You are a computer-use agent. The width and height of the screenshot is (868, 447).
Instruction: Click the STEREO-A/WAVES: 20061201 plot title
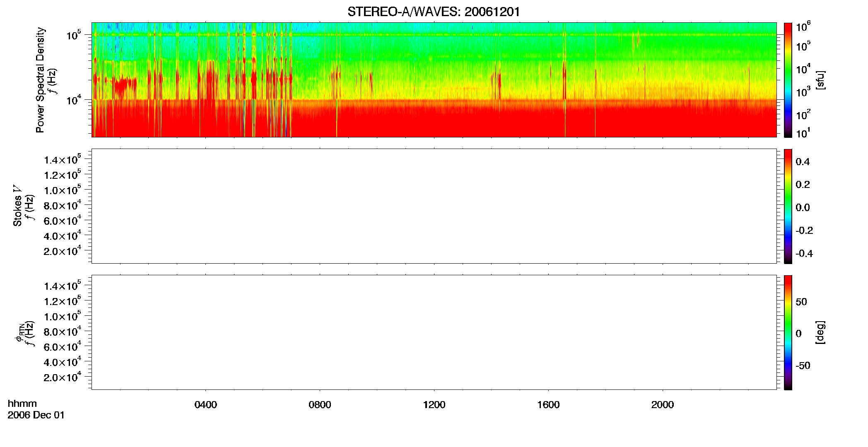click(434, 12)
